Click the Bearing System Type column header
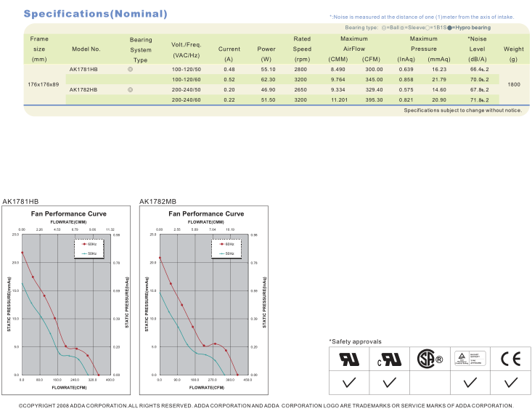The height and width of the screenshot is (411, 532). 141,50
